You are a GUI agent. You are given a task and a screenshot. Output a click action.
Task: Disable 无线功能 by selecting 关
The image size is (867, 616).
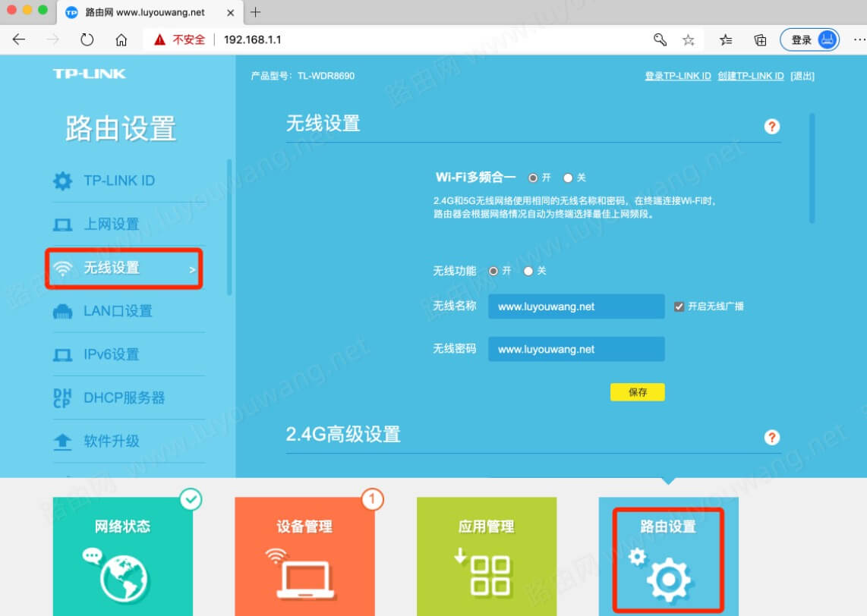pyautogui.click(x=528, y=271)
